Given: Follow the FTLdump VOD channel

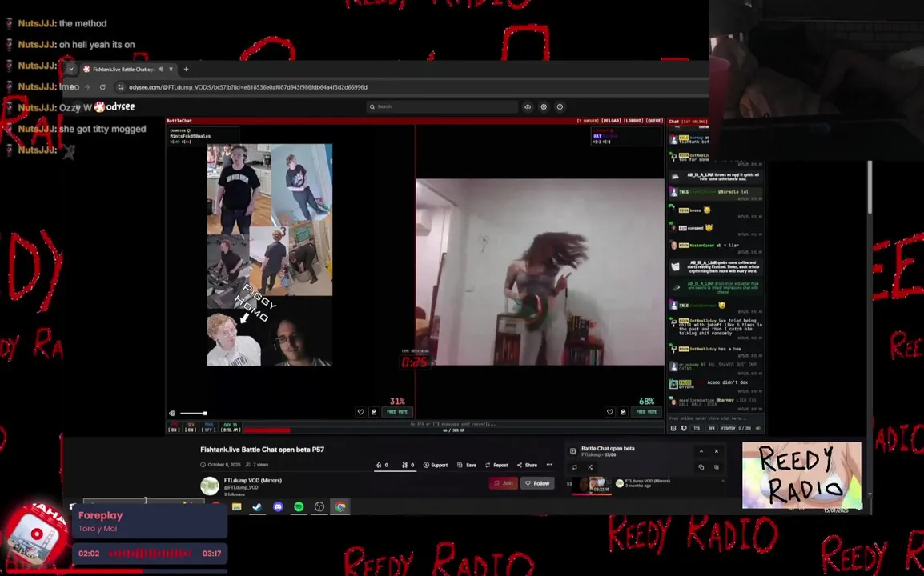Looking at the screenshot, I should [537, 483].
